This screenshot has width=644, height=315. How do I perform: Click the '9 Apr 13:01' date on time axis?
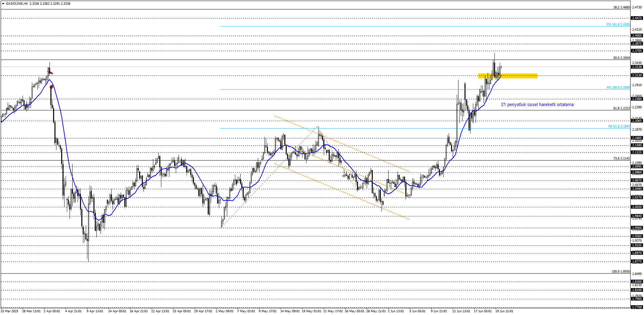(x=95, y=311)
